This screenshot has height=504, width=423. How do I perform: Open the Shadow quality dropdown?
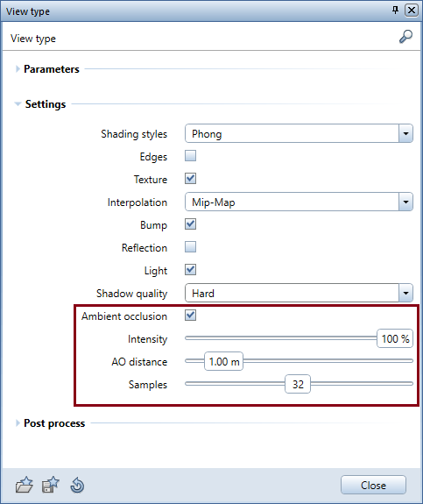click(x=299, y=293)
